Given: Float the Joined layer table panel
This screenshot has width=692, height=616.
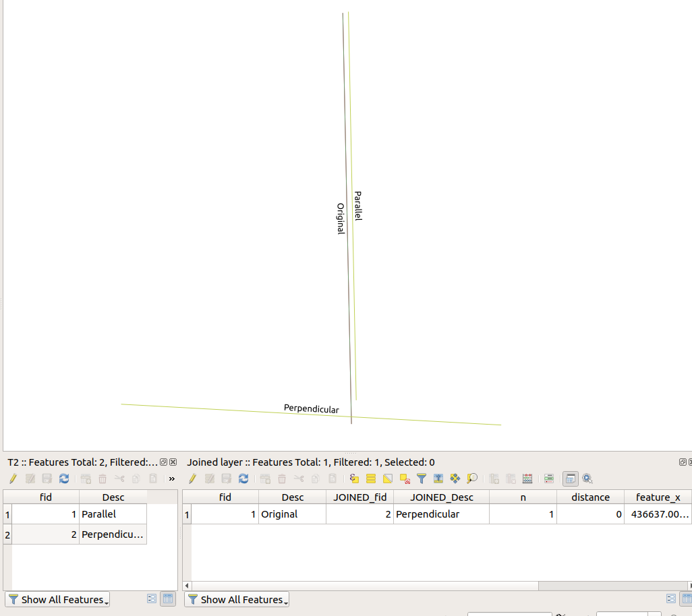Looking at the screenshot, I should point(683,462).
